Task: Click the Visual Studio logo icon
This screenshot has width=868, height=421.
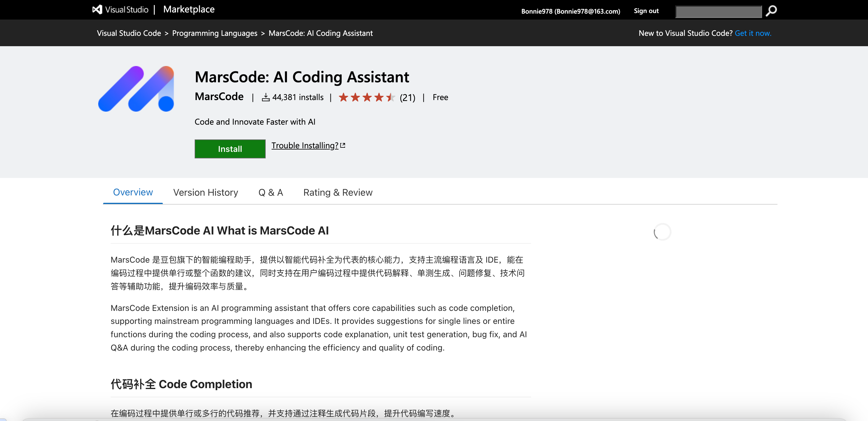Action: point(97,9)
